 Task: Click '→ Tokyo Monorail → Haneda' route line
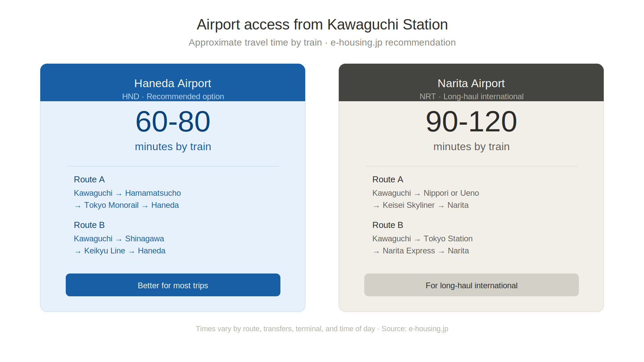click(x=126, y=205)
